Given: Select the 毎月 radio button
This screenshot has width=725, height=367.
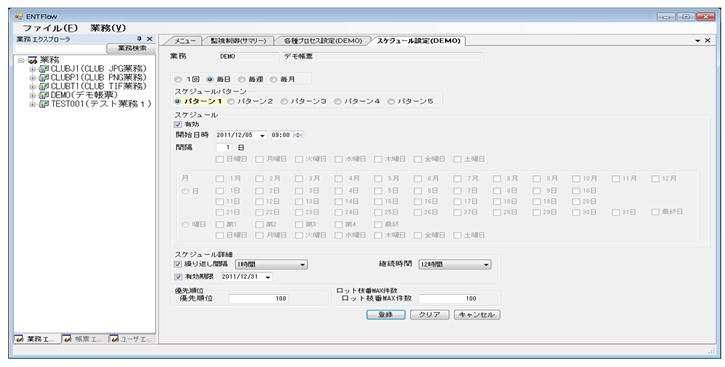Looking at the screenshot, I should pyautogui.click(x=273, y=80).
